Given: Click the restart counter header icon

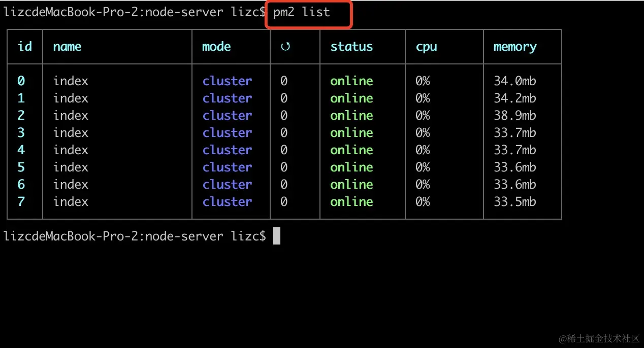Looking at the screenshot, I should [x=285, y=46].
